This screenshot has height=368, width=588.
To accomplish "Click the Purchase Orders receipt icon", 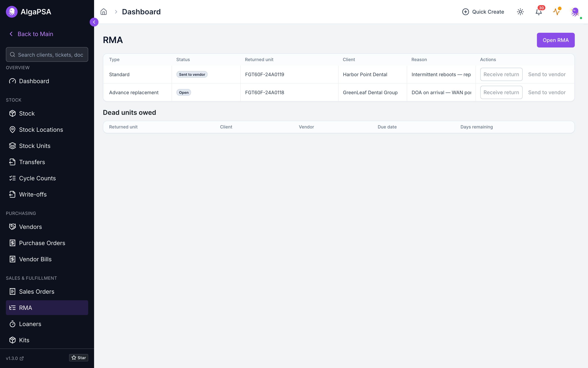I will (12, 243).
